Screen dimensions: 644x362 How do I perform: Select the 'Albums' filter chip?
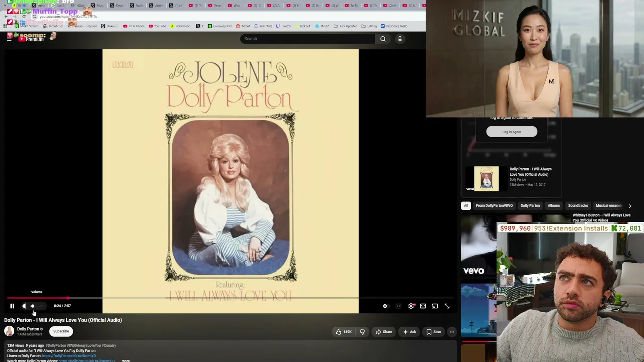[554, 205]
